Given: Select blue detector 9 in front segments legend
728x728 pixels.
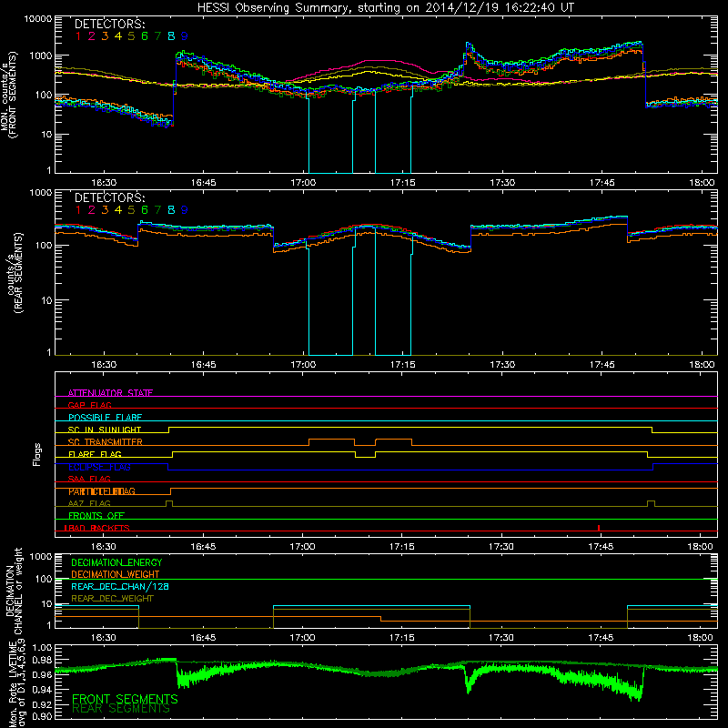Looking at the screenshot, I should [x=185, y=35].
